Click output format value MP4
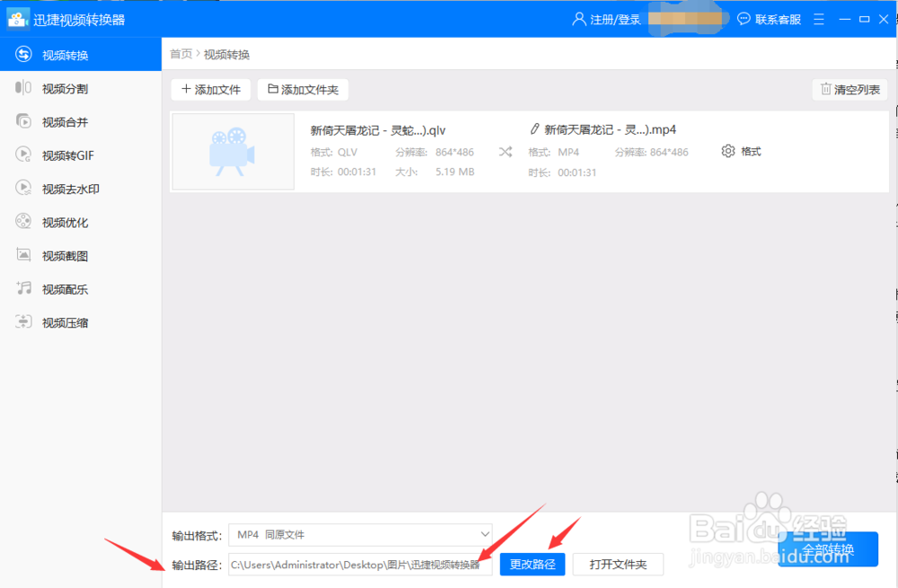Viewport: 898px width, 588px height. pyautogui.click(x=568, y=153)
